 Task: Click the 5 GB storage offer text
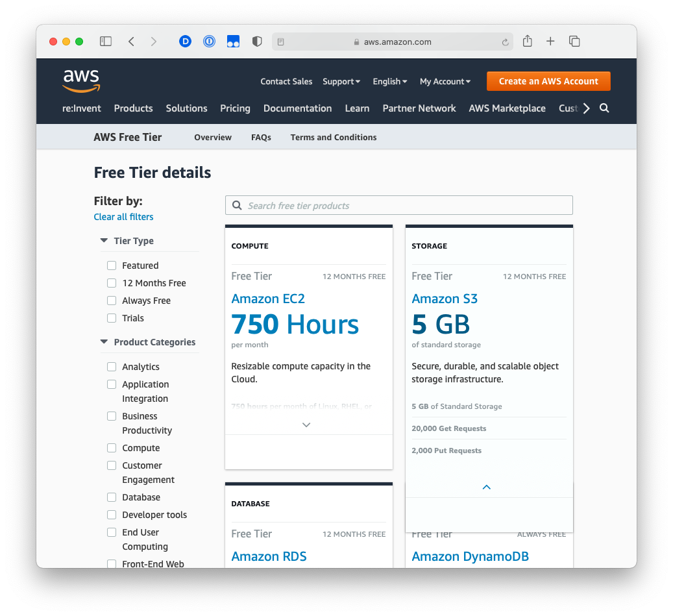click(441, 324)
